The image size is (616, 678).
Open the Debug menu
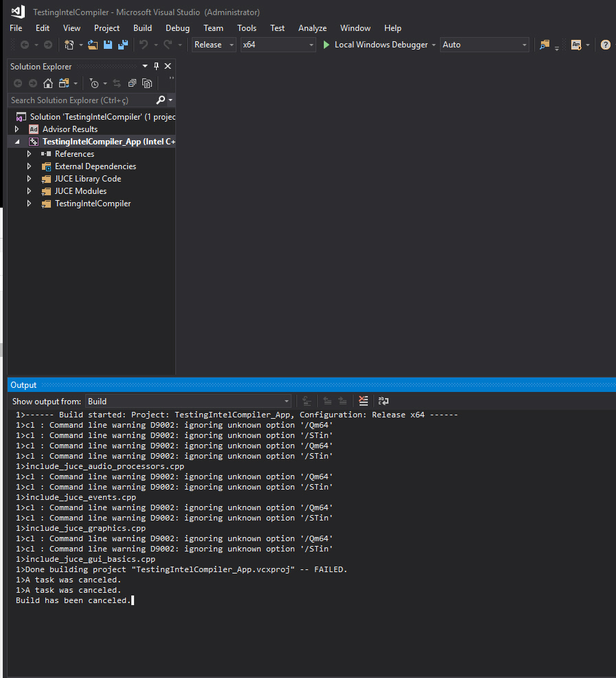pos(177,28)
